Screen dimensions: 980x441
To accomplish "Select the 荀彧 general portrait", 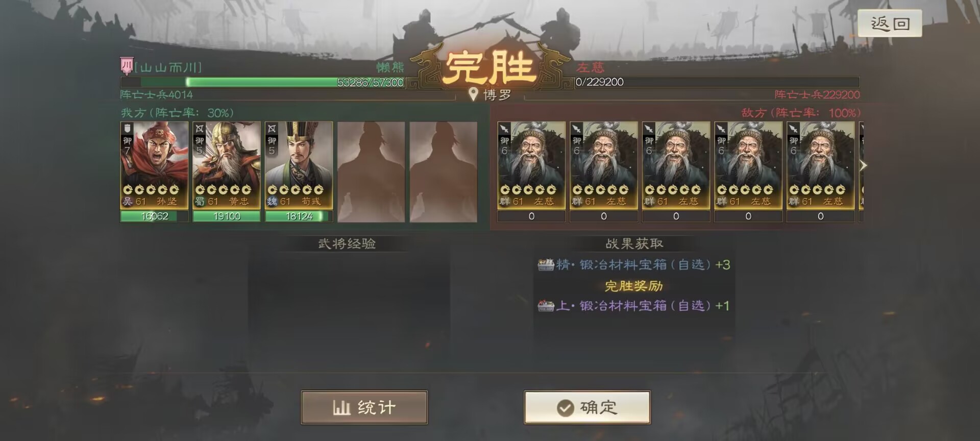I will 299,165.
